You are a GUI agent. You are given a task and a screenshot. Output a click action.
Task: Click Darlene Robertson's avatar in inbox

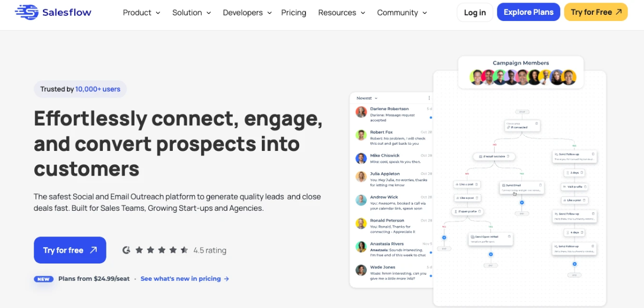click(x=362, y=112)
